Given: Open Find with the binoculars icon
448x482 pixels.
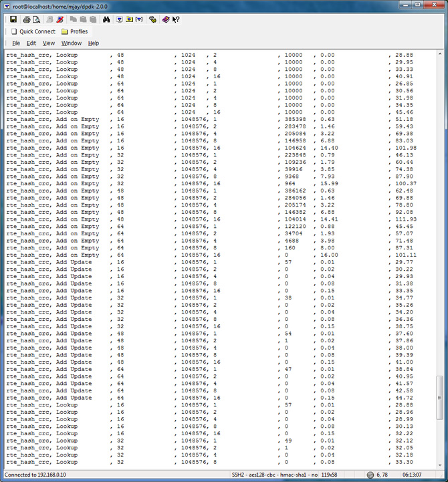Looking at the screenshot, I should pyautogui.click(x=106, y=19).
